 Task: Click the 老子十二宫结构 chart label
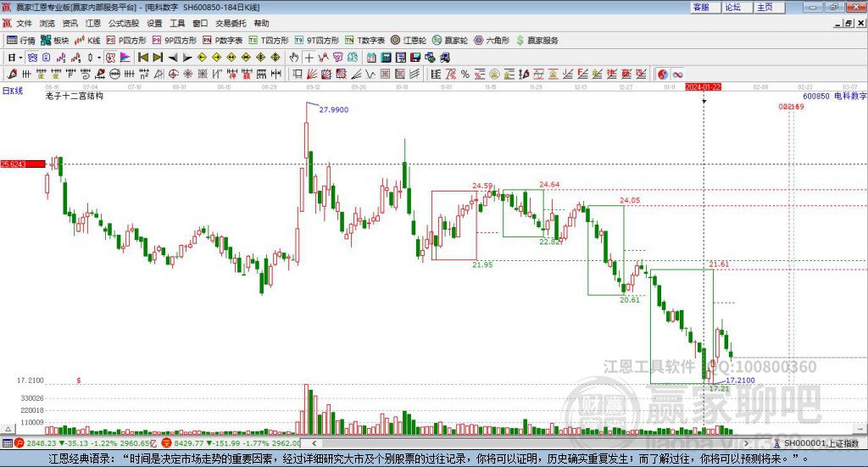pos(75,96)
